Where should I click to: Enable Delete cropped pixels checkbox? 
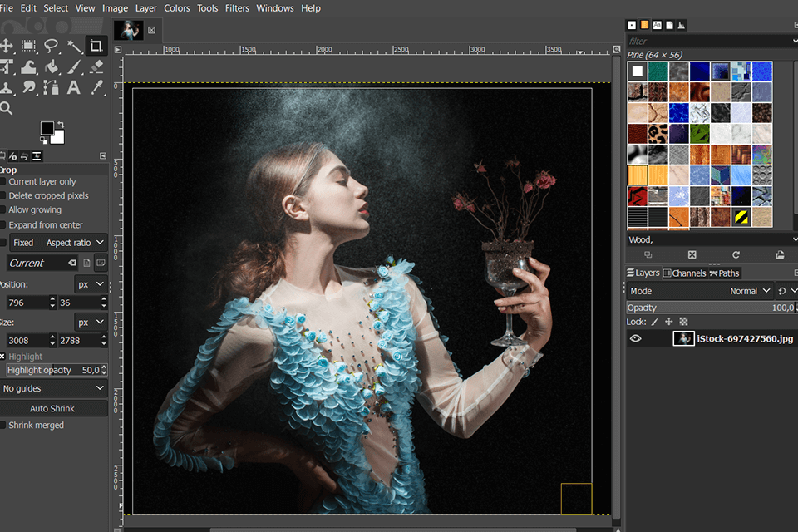[x=2, y=195]
